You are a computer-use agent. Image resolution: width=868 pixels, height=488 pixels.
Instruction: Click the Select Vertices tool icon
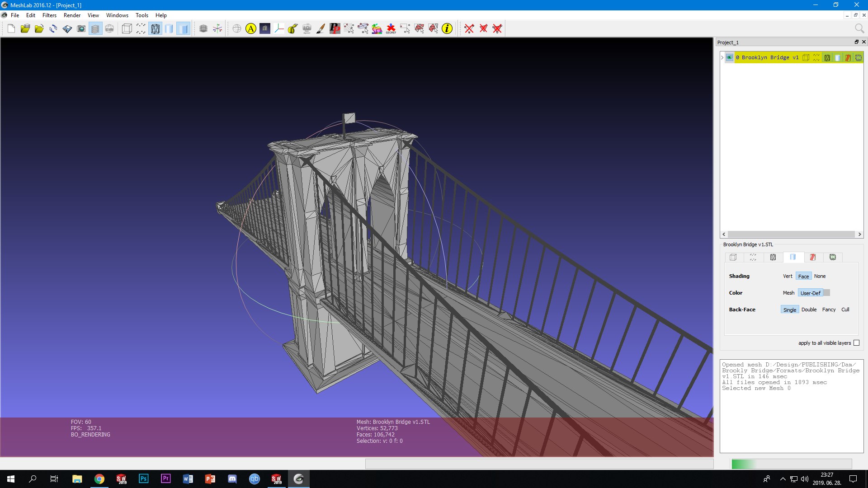pos(349,29)
